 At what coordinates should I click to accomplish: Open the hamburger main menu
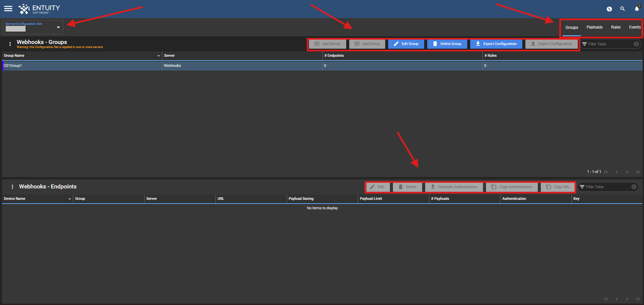8,9
